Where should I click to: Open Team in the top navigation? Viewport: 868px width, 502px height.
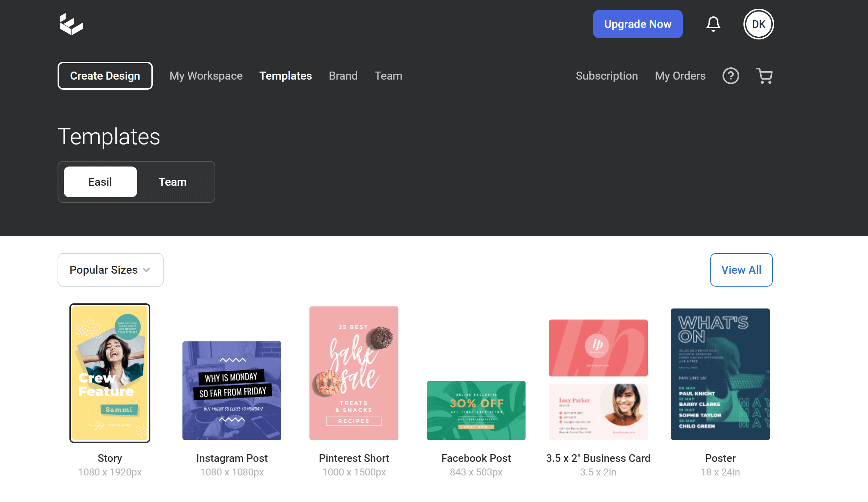388,76
